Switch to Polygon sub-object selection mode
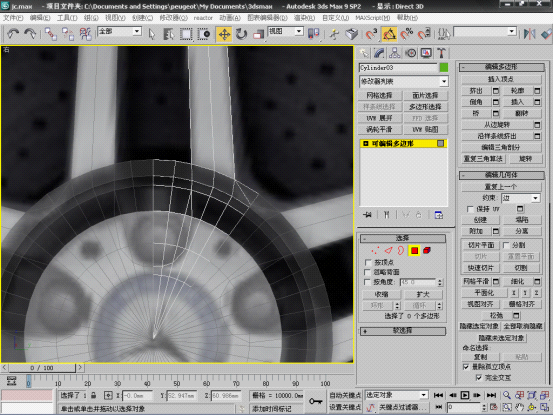The width and height of the screenshot is (553, 415). (x=414, y=251)
